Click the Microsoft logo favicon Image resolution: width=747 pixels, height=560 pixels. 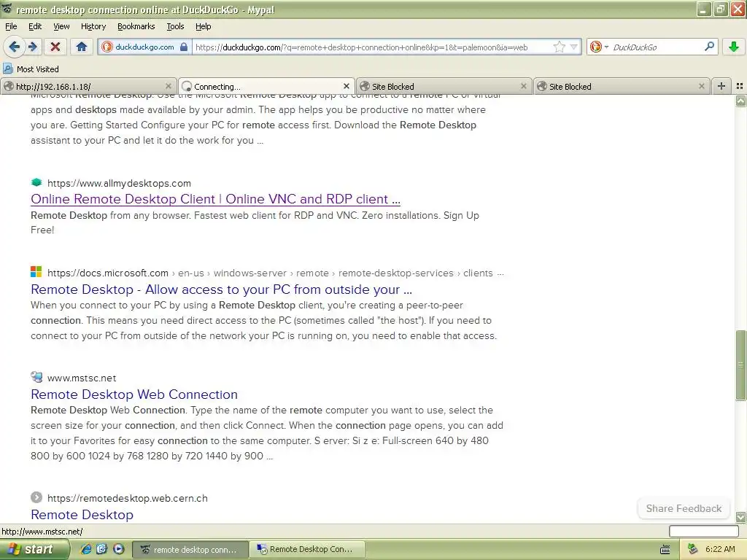pos(36,272)
